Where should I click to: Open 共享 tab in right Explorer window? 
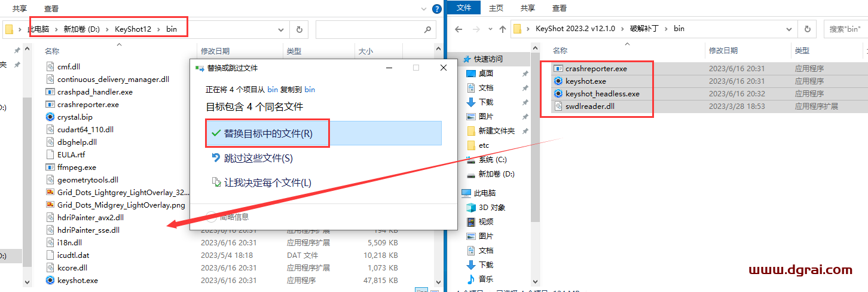(527, 8)
